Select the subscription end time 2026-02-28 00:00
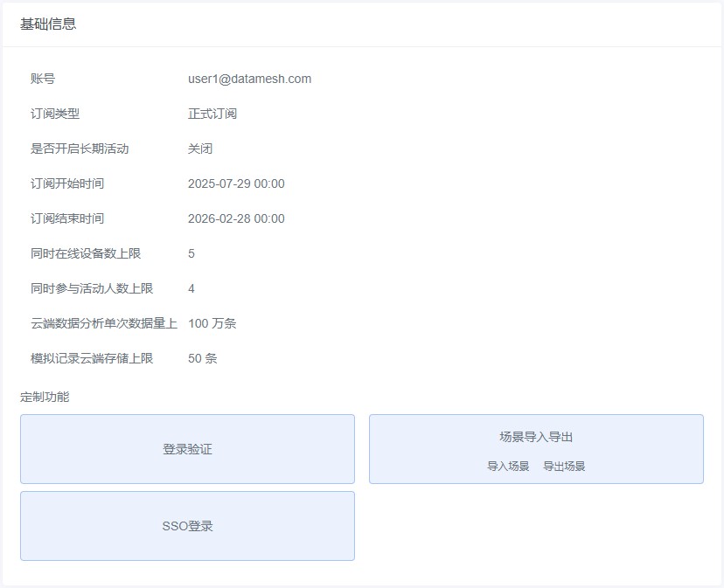This screenshot has height=588, width=724. pos(236,218)
